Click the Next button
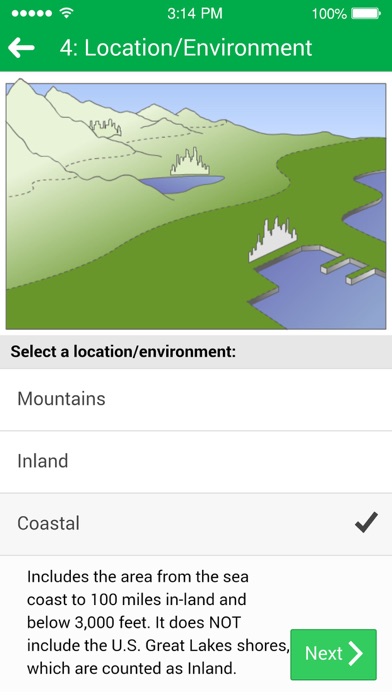The width and height of the screenshot is (392, 696). pos(333,654)
